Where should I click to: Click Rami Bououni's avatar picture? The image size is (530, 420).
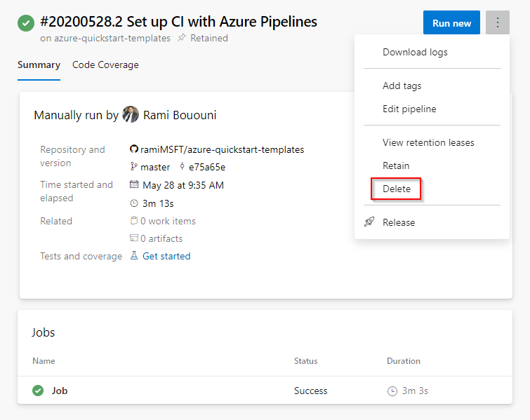pyautogui.click(x=131, y=114)
